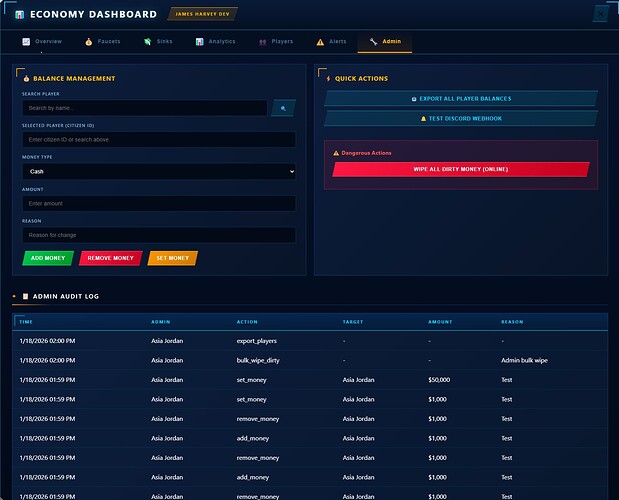Click the player search magnifier button
Viewport: 619px width, 500px height.
point(283,108)
